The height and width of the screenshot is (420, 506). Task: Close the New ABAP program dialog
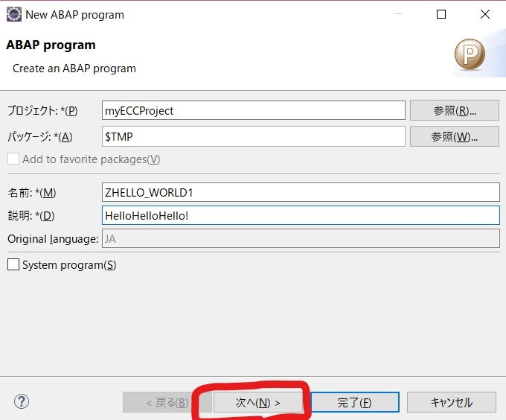[485, 14]
